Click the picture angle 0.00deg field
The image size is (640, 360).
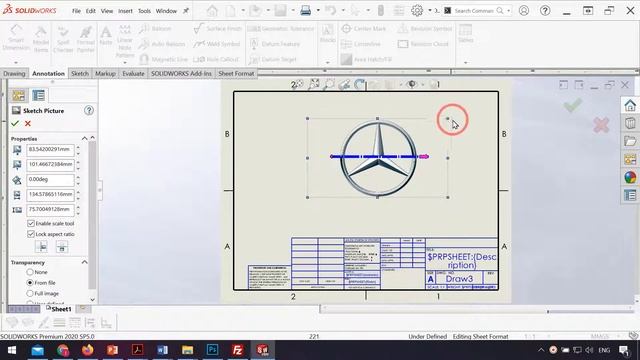pos(50,180)
